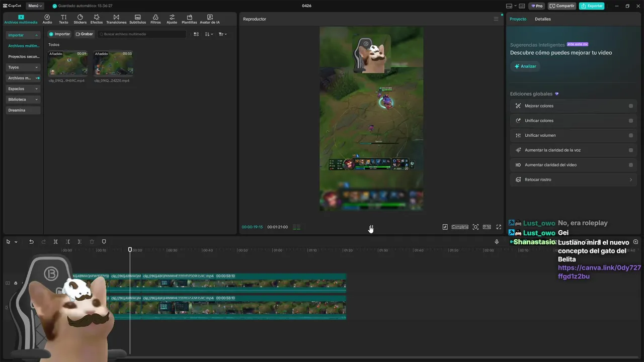Click the timeline playhead handle
Screen dimensions: 644x362
tap(130, 249)
